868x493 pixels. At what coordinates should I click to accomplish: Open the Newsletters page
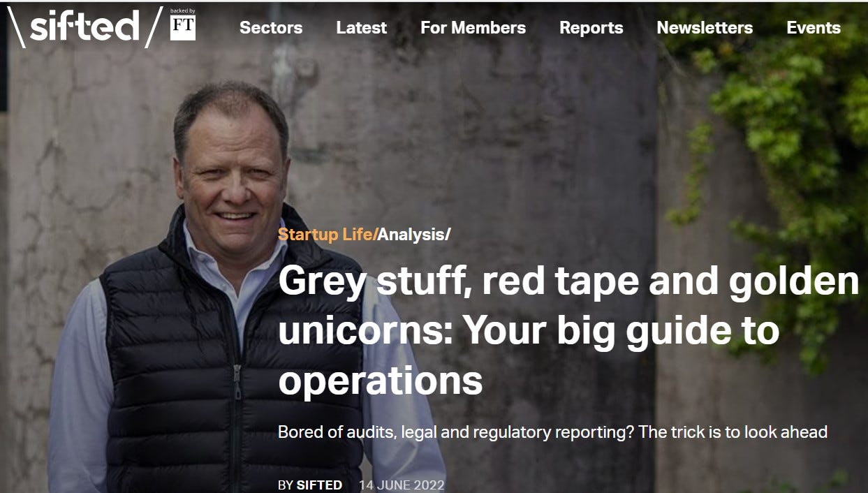(705, 28)
